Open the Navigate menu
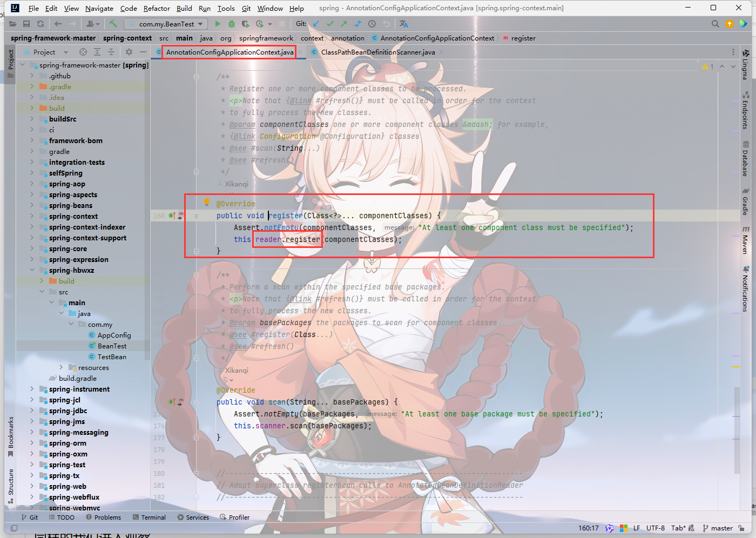756x538 pixels. (99, 8)
